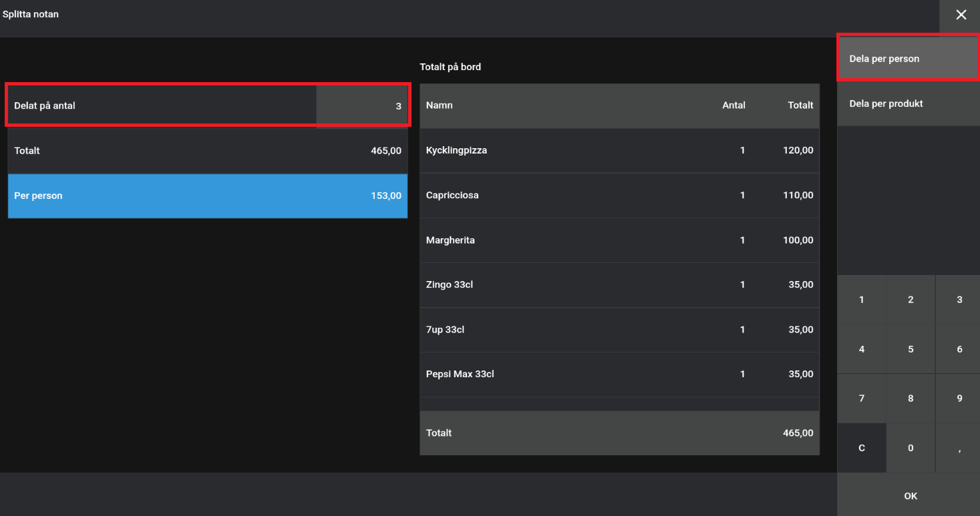Close the Splitta notan dialog
980x516 pixels.
coord(961,15)
